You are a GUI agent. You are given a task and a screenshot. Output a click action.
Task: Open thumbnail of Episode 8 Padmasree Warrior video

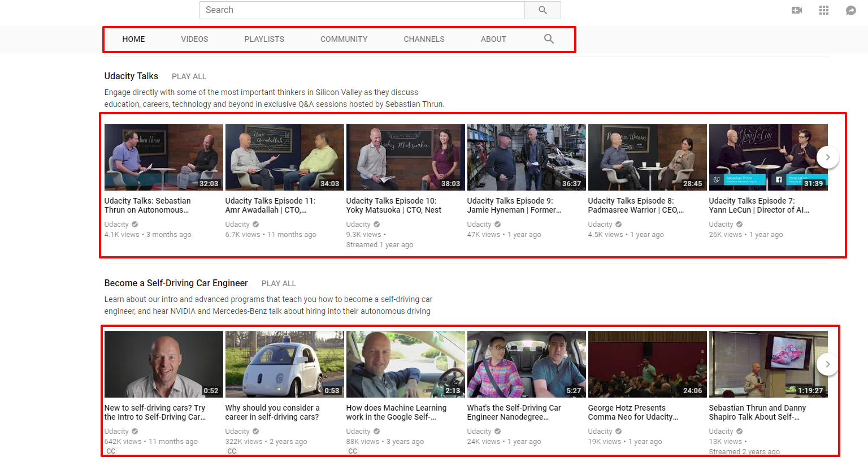(x=648, y=157)
